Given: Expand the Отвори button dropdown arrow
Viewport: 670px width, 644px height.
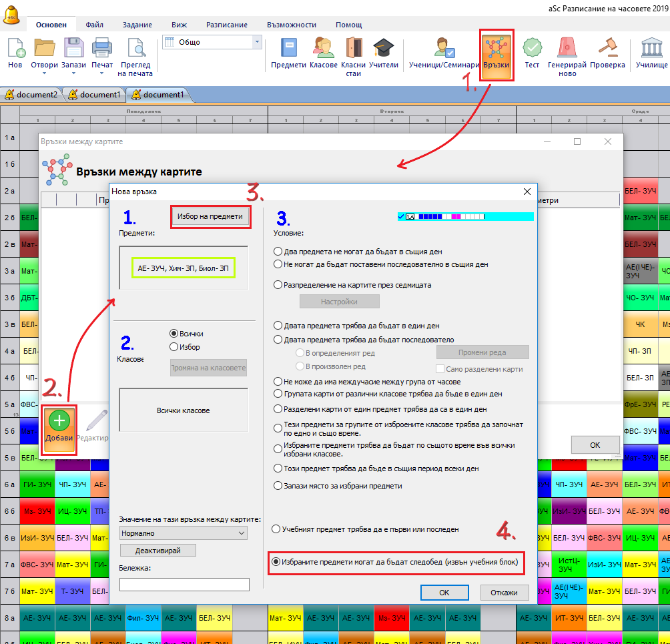Looking at the screenshot, I should click(x=44, y=73).
